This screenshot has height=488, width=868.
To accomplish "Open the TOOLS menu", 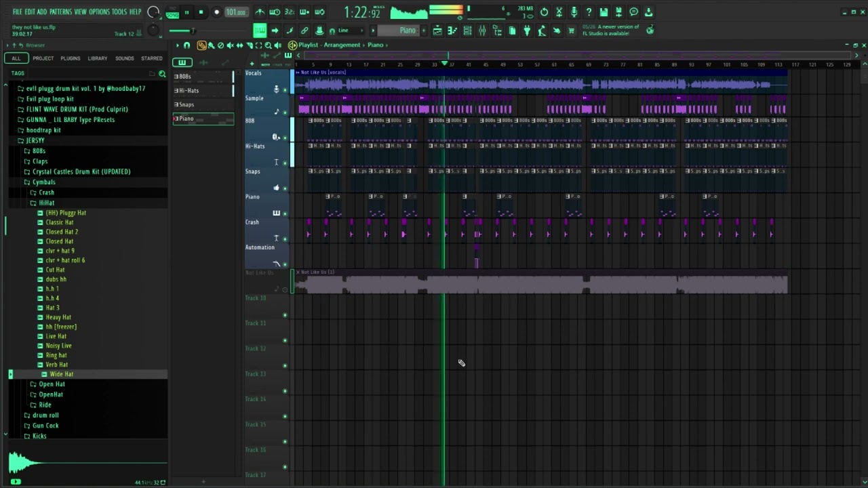I will coord(119,12).
